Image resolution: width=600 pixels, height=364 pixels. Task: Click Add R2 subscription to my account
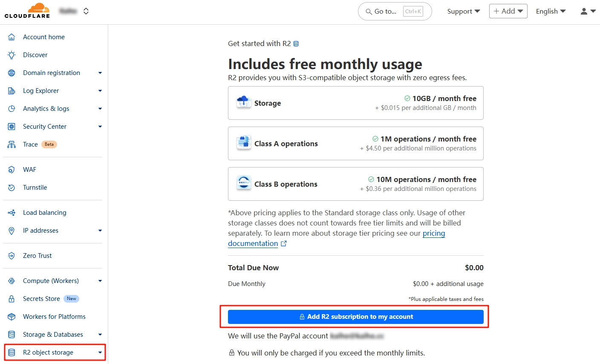(x=355, y=317)
